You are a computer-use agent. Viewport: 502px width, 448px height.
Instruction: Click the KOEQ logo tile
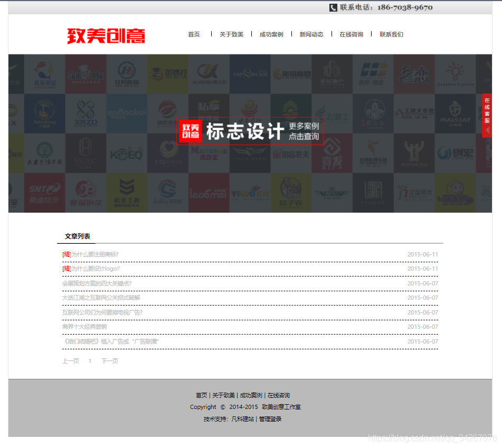127,153
